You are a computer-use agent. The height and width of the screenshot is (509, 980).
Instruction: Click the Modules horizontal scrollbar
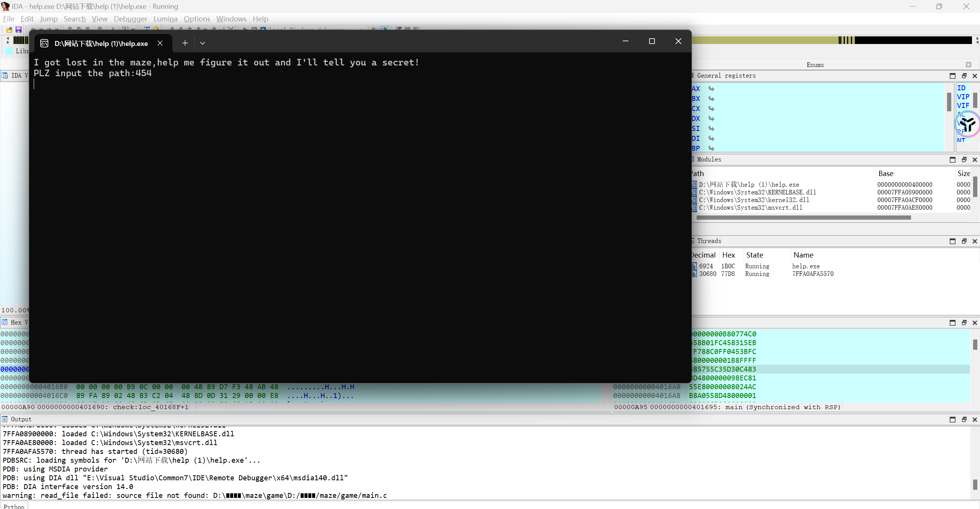[x=803, y=217]
